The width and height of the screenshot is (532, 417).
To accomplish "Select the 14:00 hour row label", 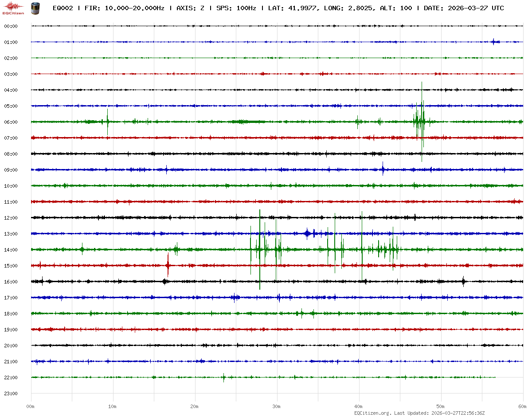I will (x=11, y=250).
